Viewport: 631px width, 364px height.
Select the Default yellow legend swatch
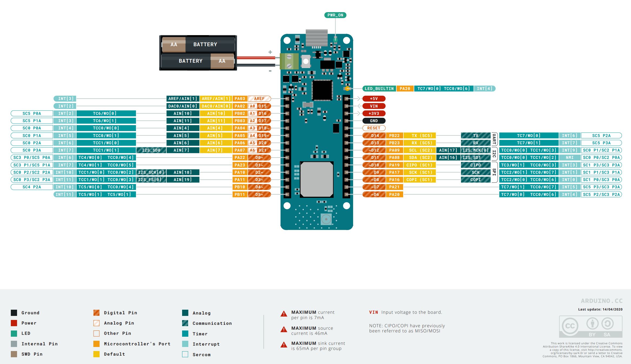96,354
